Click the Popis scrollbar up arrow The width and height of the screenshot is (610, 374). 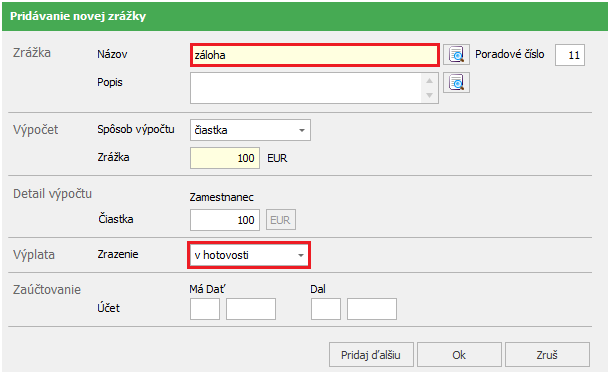click(429, 81)
